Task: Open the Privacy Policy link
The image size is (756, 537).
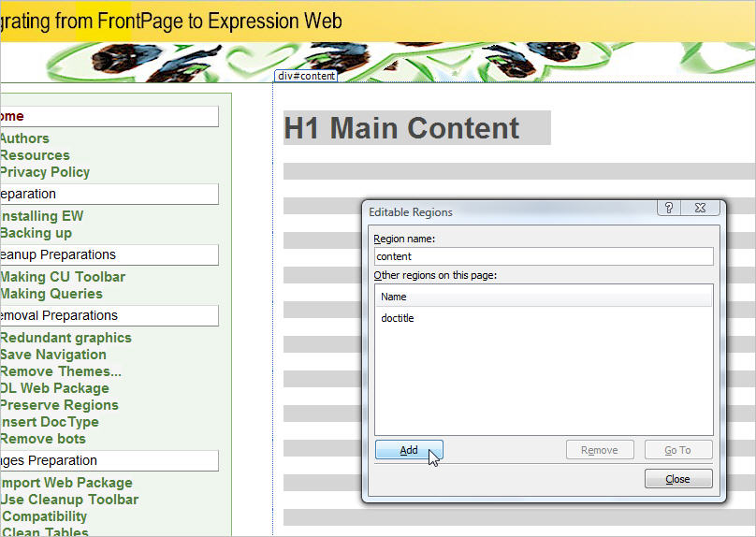Action: pyautogui.click(x=45, y=172)
